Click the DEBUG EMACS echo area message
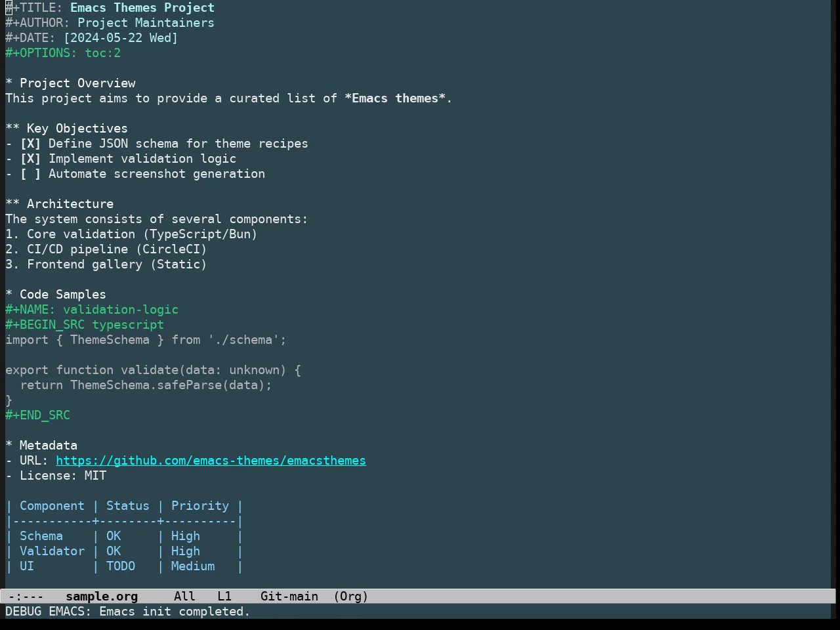This screenshot has height=630, width=840. pyautogui.click(x=128, y=612)
